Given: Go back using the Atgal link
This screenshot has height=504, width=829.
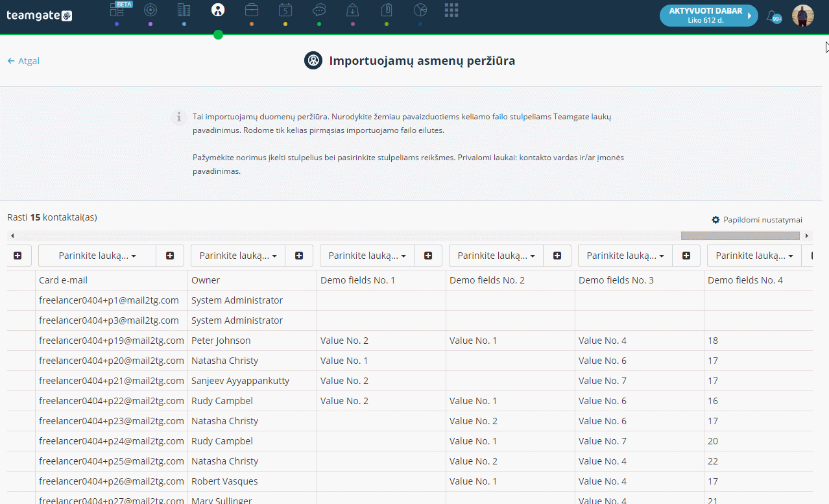Looking at the screenshot, I should pyautogui.click(x=23, y=61).
